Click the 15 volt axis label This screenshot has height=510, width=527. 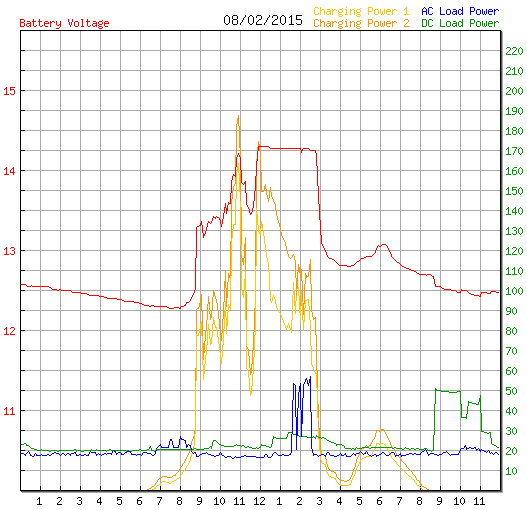(9, 91)
